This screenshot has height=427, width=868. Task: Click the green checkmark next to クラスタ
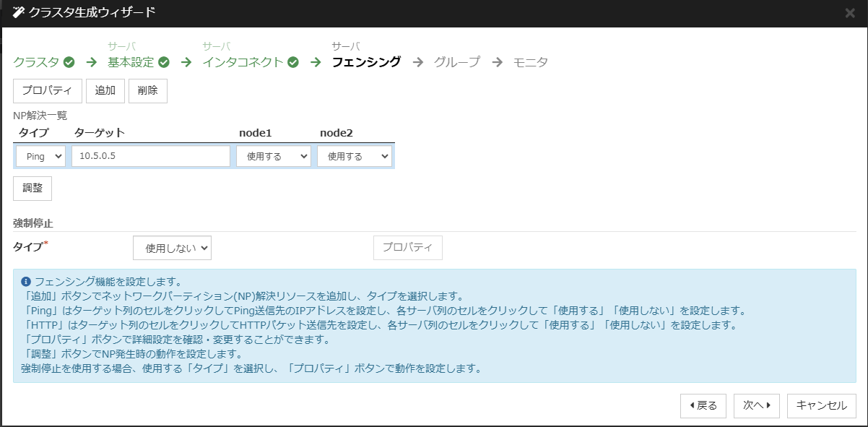pyautogui.click(x=69, y=62)
